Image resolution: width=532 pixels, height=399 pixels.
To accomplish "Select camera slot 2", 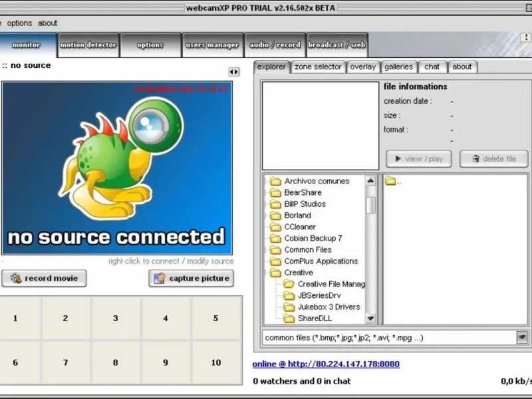I will tap(65, 319).
